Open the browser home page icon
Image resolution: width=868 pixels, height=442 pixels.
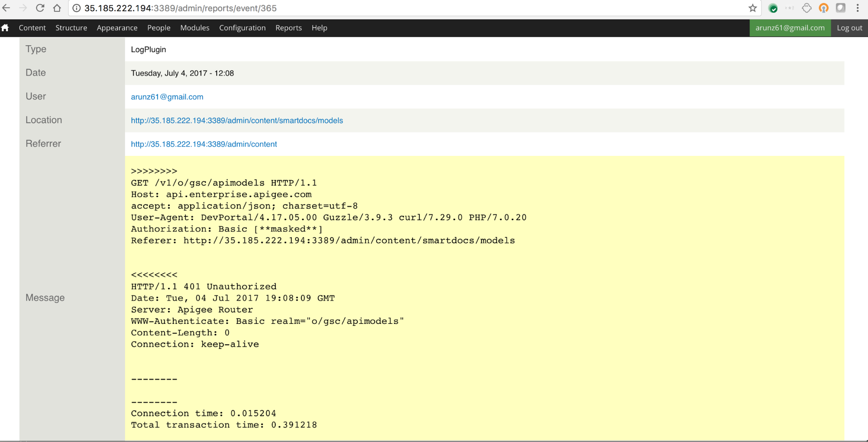point(57,8)
